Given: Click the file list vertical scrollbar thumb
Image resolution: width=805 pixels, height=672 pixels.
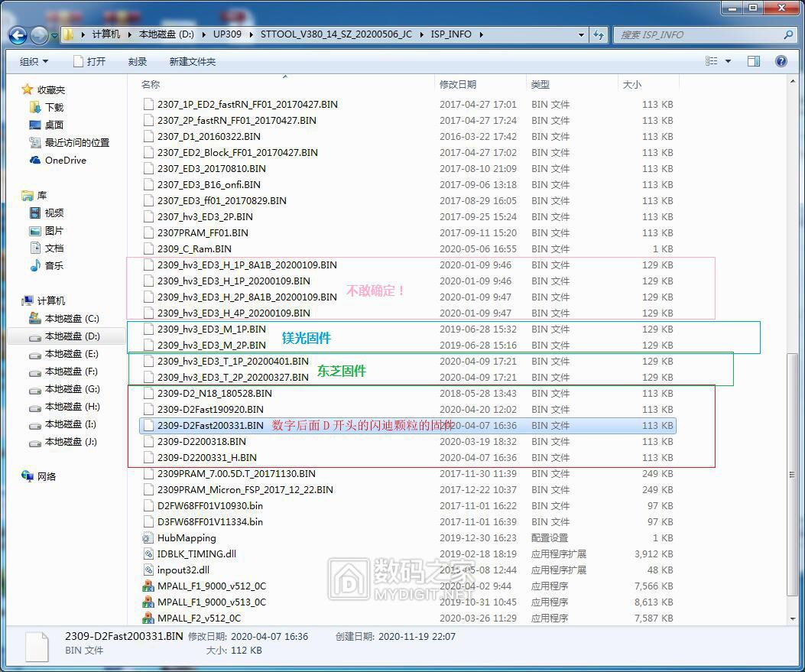Looking at the screenshot, I should [x=793, y=475].
